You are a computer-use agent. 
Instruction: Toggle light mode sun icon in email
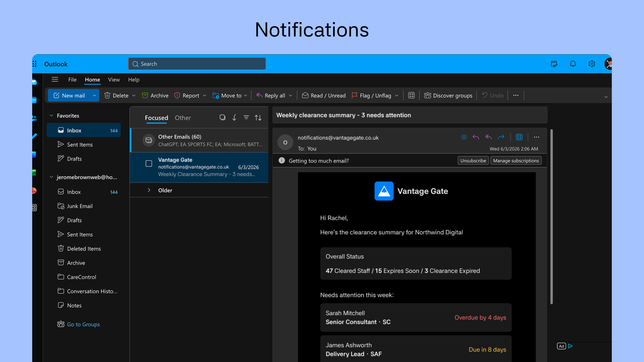pyautogui.click(x=464, y=137)
